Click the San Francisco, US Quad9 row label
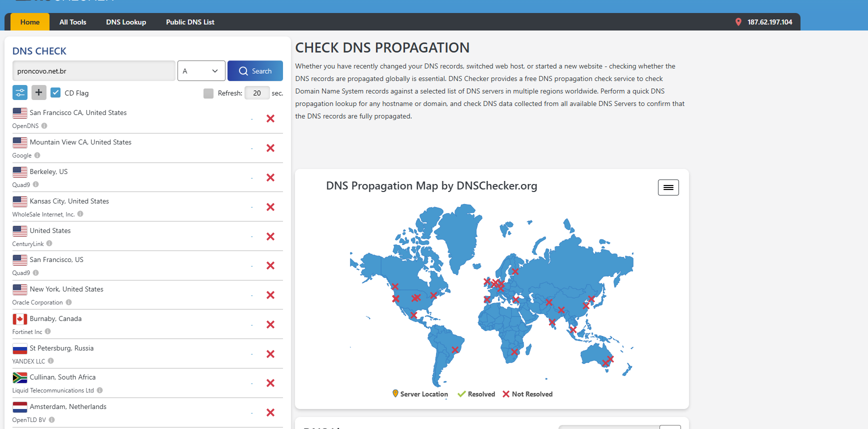This screenshot has width=868, height=429. (x=56, y=259)
